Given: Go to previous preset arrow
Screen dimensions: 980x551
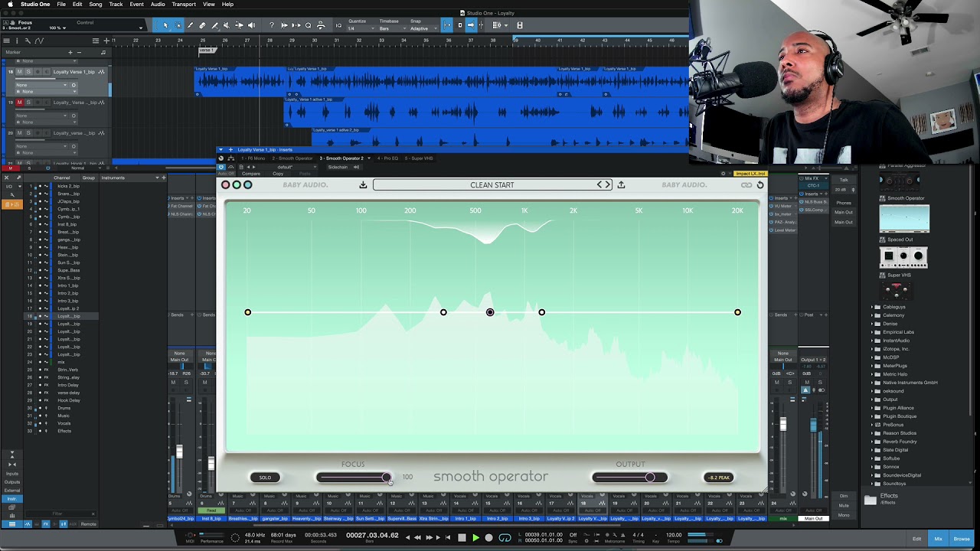Looking at the screenshot, I should 600,185.
